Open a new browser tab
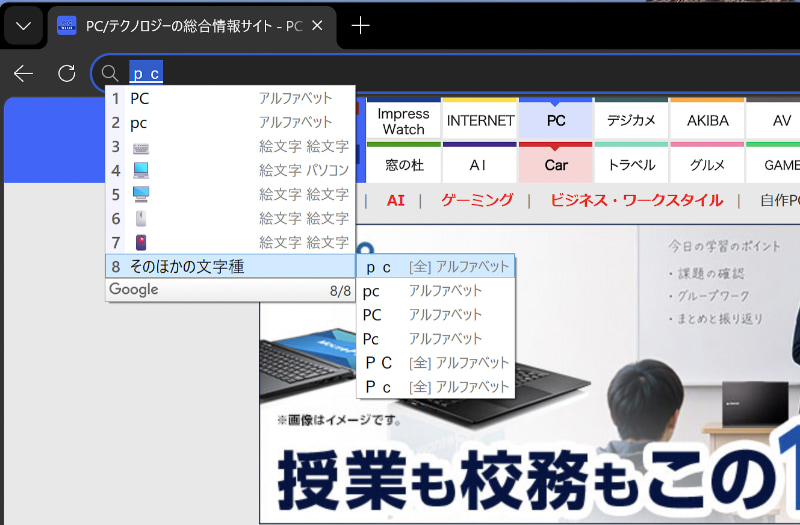Screen dimensions: 800x525 [x=360, y=26]
